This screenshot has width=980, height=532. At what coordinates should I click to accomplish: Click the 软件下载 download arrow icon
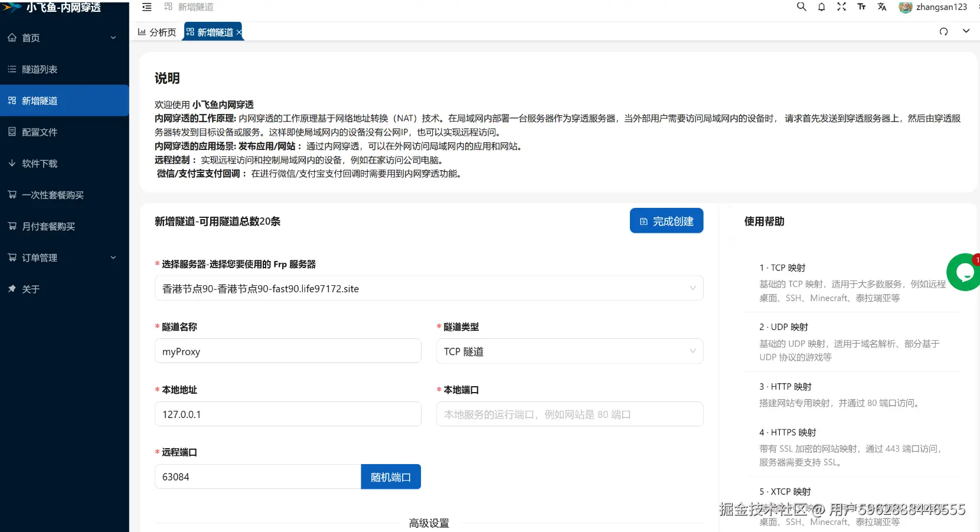(12, 163)
